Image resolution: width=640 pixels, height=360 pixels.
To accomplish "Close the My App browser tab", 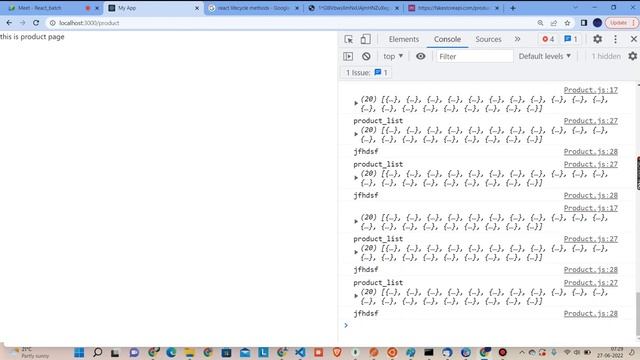I will tap(197, 8).
